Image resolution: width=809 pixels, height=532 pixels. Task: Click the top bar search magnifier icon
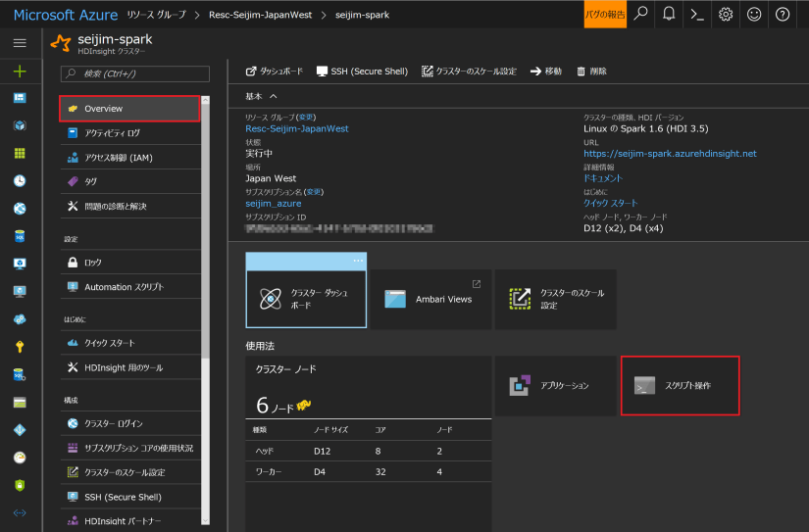[x=640, y=14]
